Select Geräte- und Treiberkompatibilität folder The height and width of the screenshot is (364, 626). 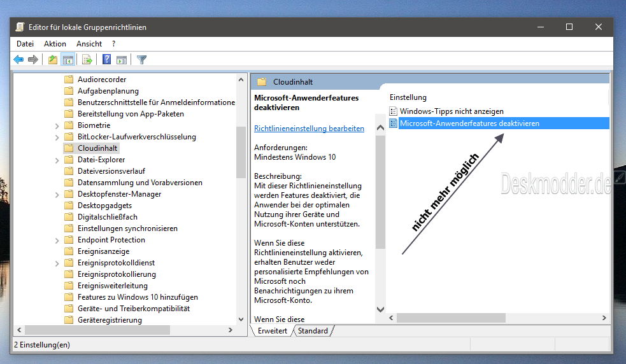point(134,309)
